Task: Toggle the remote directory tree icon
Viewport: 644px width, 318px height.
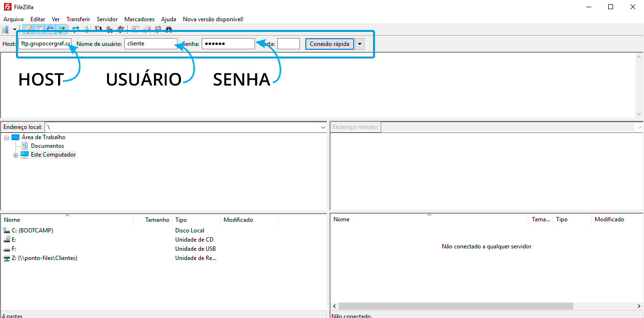Action: coord(50,29)
